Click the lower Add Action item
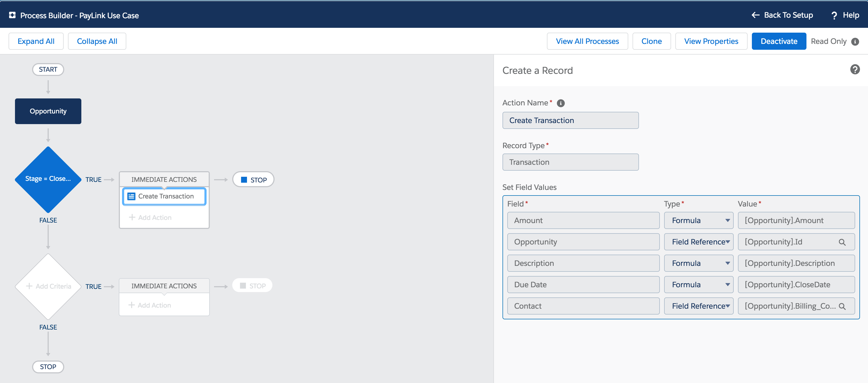Screen dimensions: 868x383 point(150,305)
